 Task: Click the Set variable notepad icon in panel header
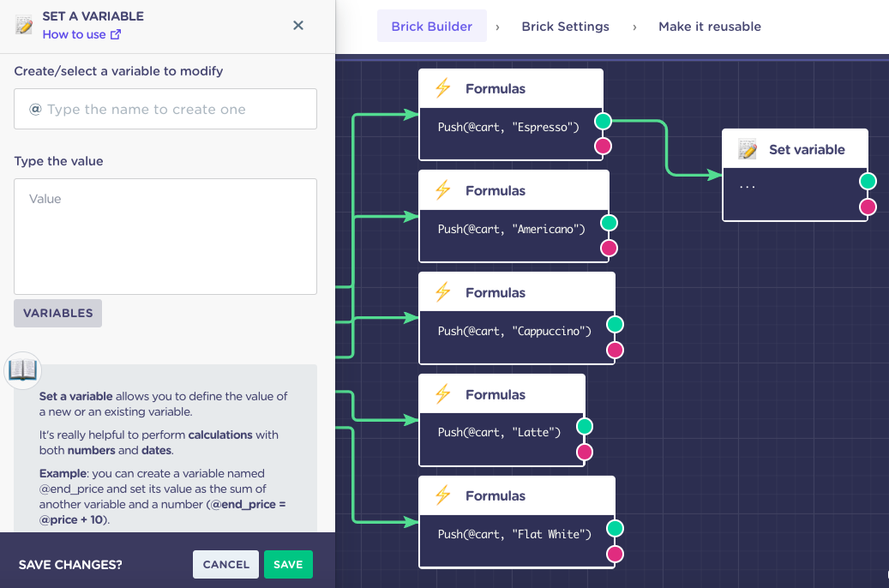(x=24, y=25)
